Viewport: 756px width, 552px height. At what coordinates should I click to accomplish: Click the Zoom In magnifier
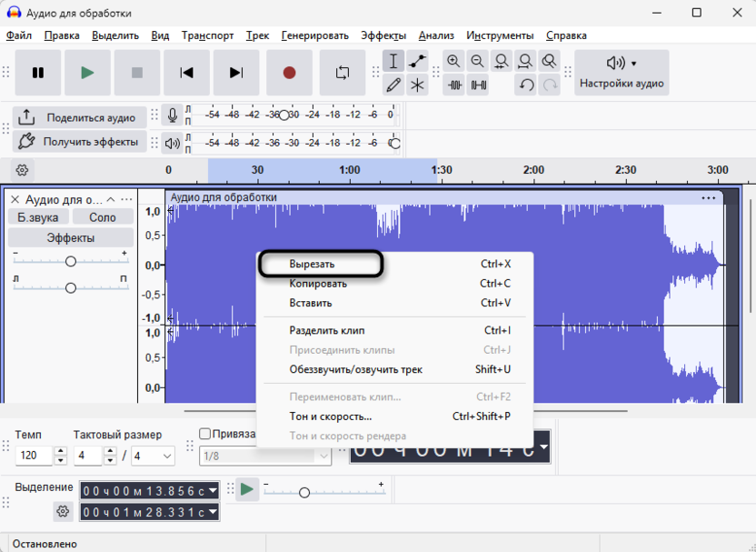[453, 62]
